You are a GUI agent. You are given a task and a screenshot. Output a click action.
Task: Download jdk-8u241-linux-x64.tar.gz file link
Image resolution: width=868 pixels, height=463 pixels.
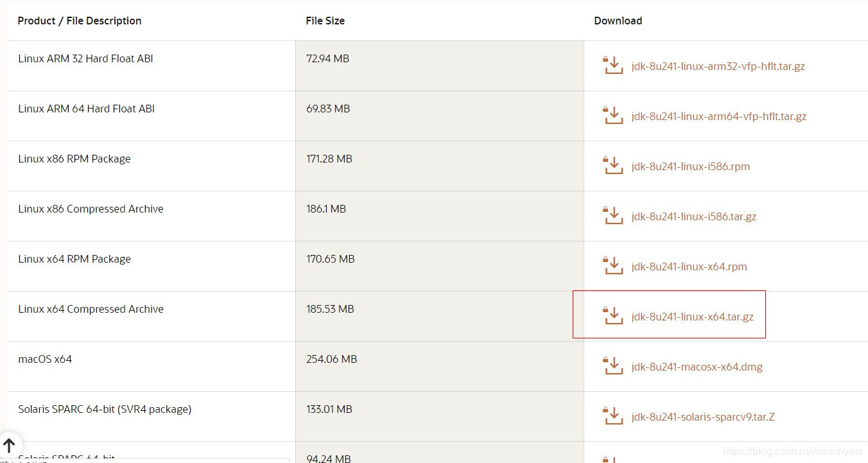(x=692, y=317)
